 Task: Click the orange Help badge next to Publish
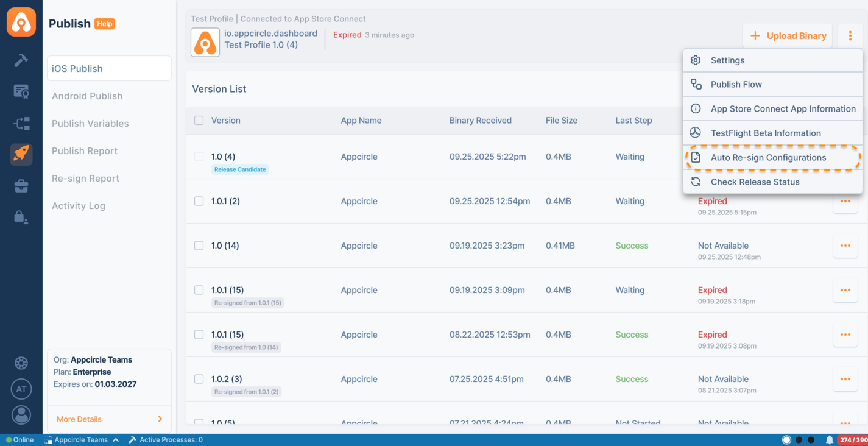click(x=105, y=24)
